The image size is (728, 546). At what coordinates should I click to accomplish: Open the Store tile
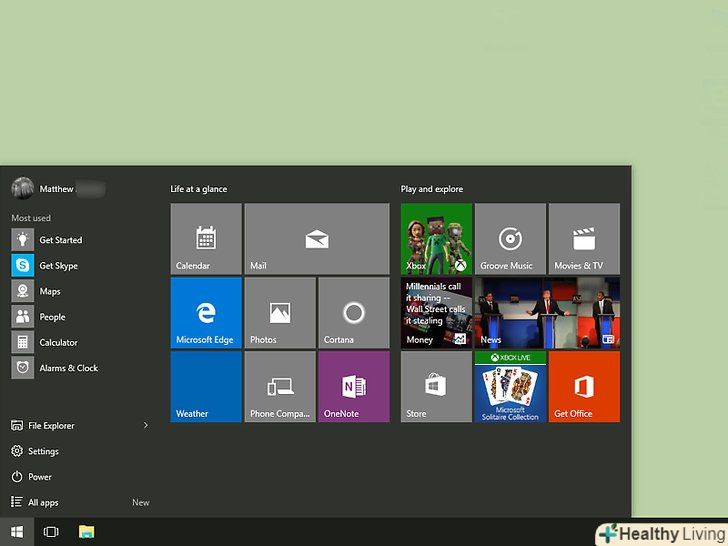[436, 386]
